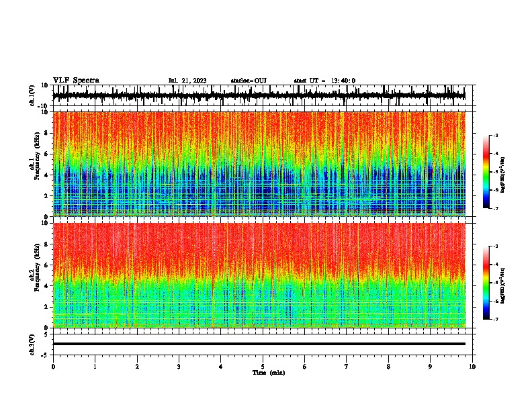
Task: Click the ch.1 amplitude waveform trace
Action: 259,95
